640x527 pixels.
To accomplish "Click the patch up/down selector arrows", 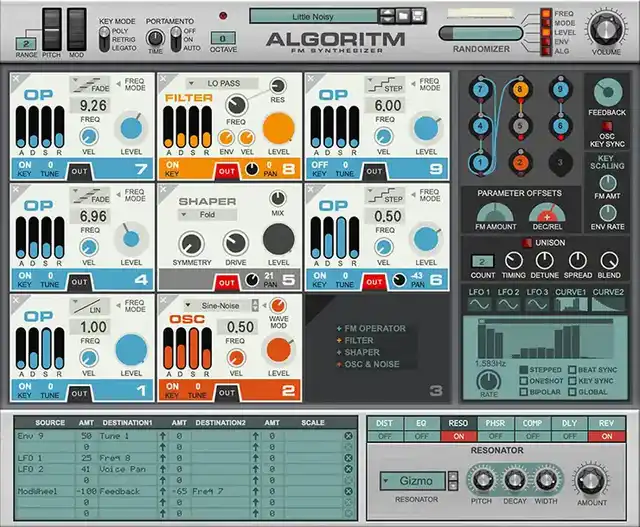I will click(387, 16).
